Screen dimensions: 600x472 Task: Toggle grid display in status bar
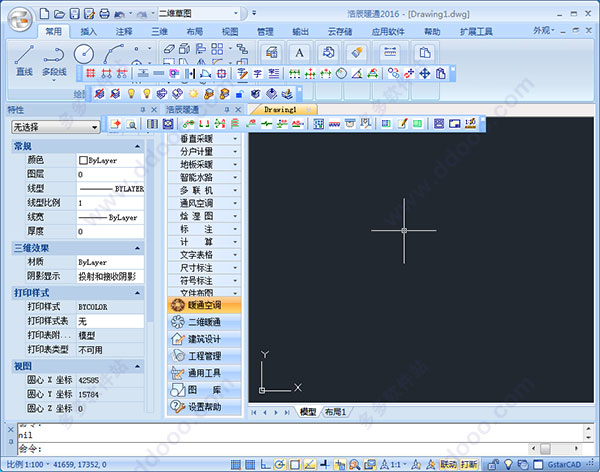(x=250, y=464)
